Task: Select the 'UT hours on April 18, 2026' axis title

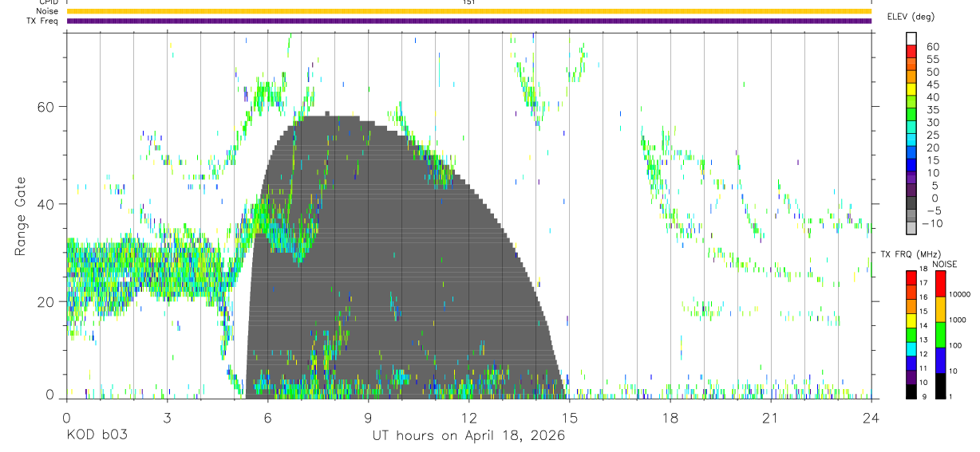Action: 468,436
